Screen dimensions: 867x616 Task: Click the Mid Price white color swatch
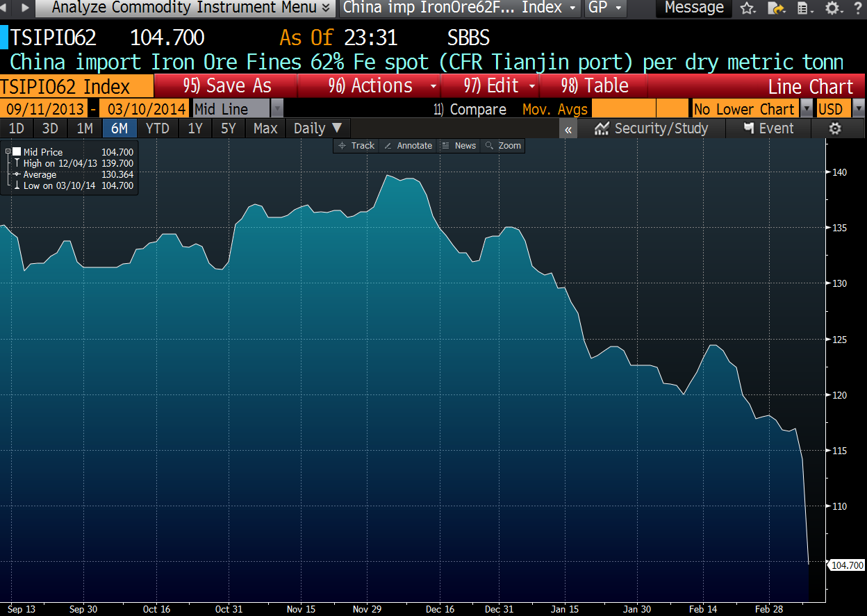coord(17,152)
